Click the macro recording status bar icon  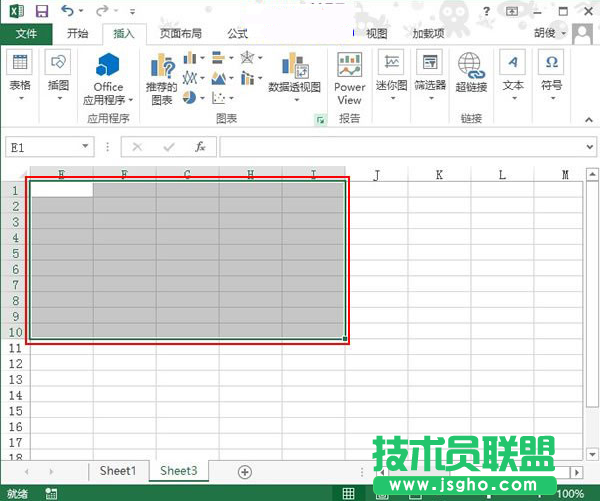point(51,493)
